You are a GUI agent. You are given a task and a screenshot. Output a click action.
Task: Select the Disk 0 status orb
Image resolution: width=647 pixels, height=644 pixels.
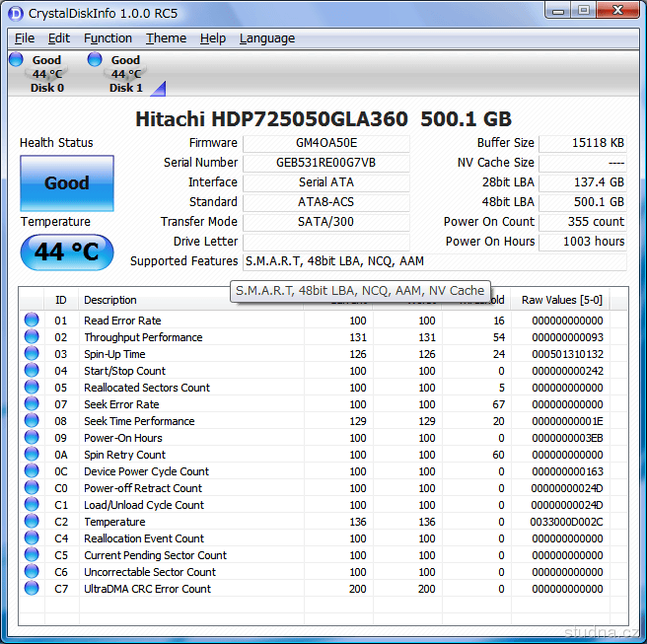tap(16, 60)
